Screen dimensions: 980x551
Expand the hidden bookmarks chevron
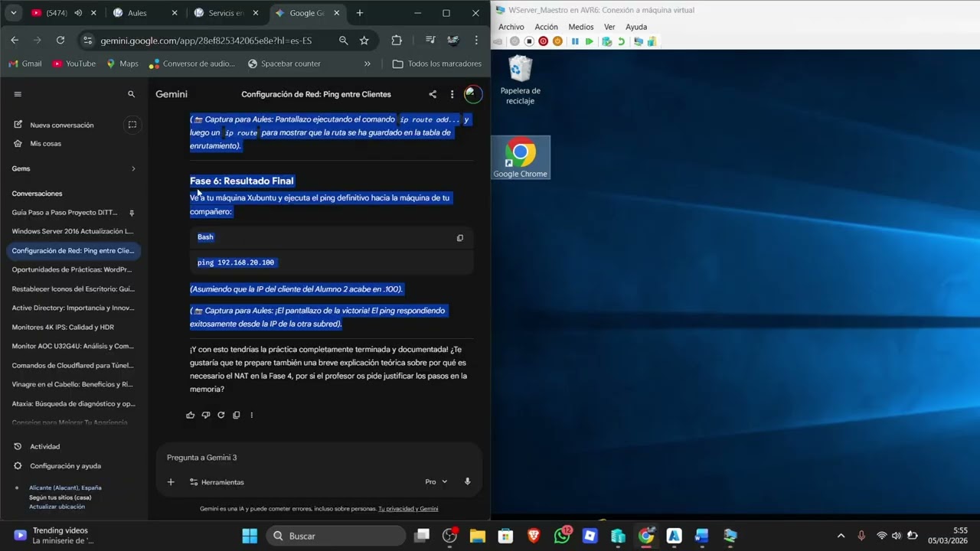coord(367,64)
